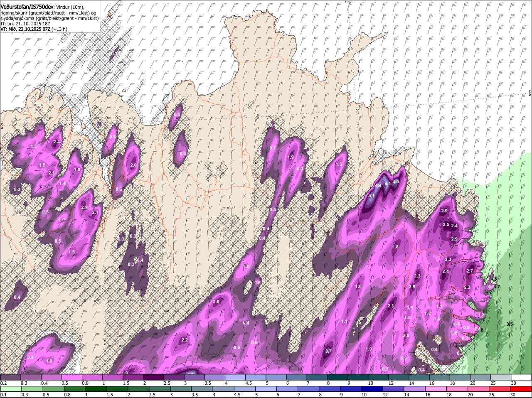The width and height of the screenshot is (532, 398).
Task: Click the '4.4' precipitation value on the map
Action: click(378, 186)
